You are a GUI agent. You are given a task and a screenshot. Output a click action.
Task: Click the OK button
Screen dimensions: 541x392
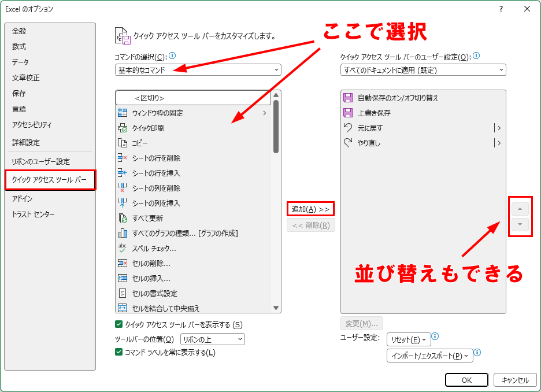click(x=466, y=380)
